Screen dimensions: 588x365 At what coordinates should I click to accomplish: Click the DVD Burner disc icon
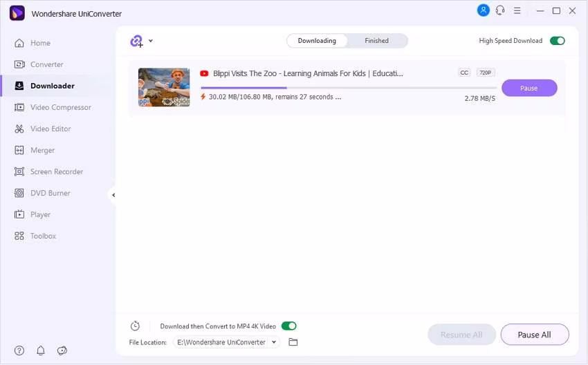(x=19, y=193)
